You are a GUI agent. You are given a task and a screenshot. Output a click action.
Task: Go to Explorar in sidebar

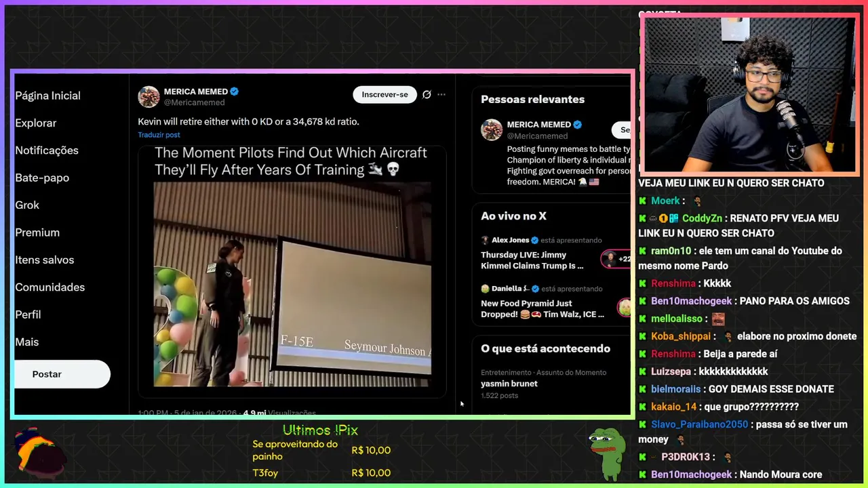pyautogui.click(x=35, y=123)
